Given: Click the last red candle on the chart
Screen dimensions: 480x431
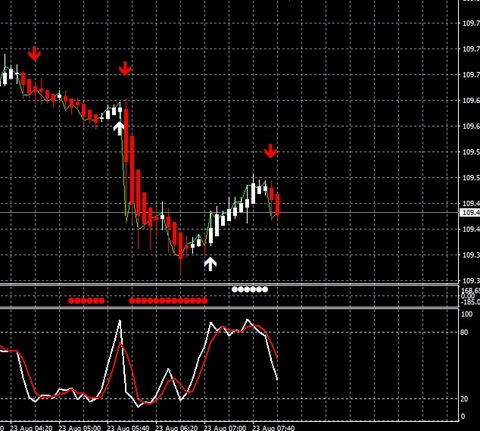Looking at the screenshot, I should click(x=278, y=204).
